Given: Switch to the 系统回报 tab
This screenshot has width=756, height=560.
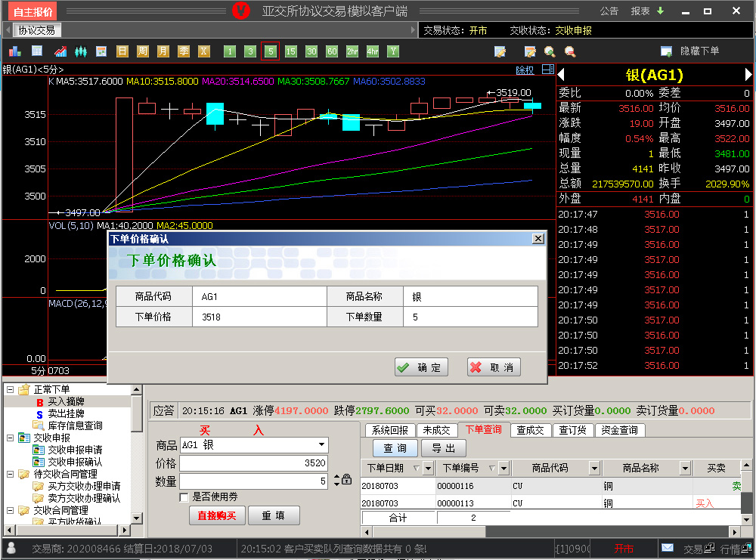Looking at the screenshot, I should 389,430.
